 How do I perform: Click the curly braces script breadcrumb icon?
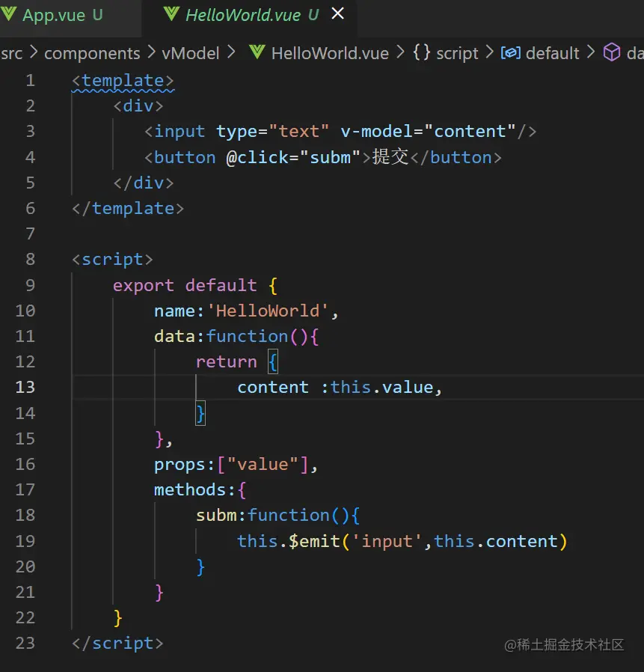pos(422,52)
